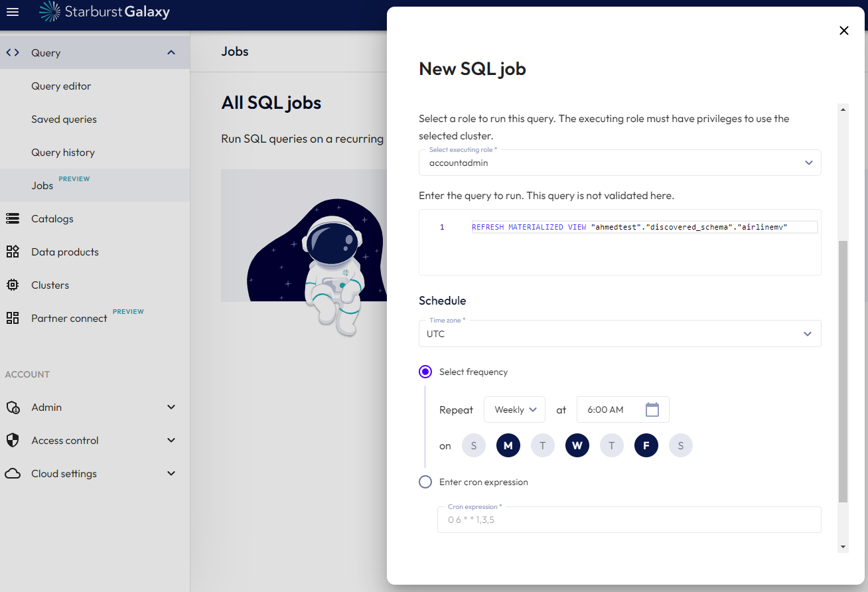Screen dimensions: 868x592
Task: Choose the Enter cron expression option
Action: coord(425,482)
